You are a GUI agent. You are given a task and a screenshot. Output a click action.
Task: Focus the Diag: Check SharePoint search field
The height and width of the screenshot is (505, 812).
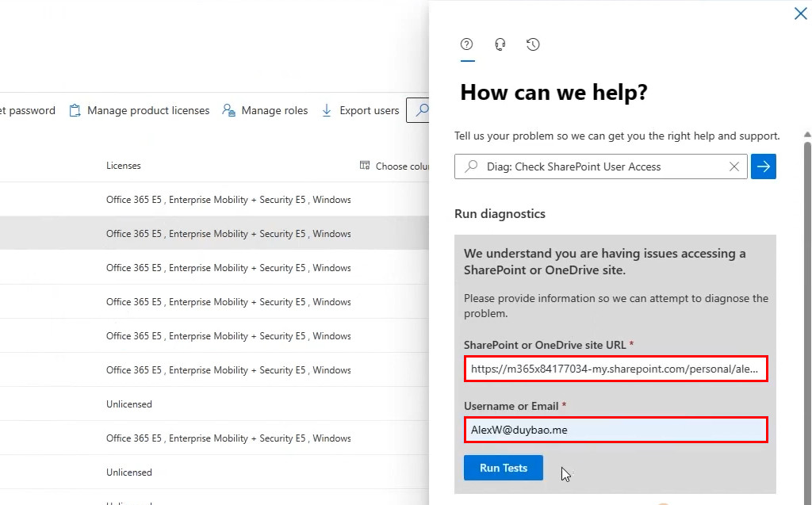tap(601, 166)
